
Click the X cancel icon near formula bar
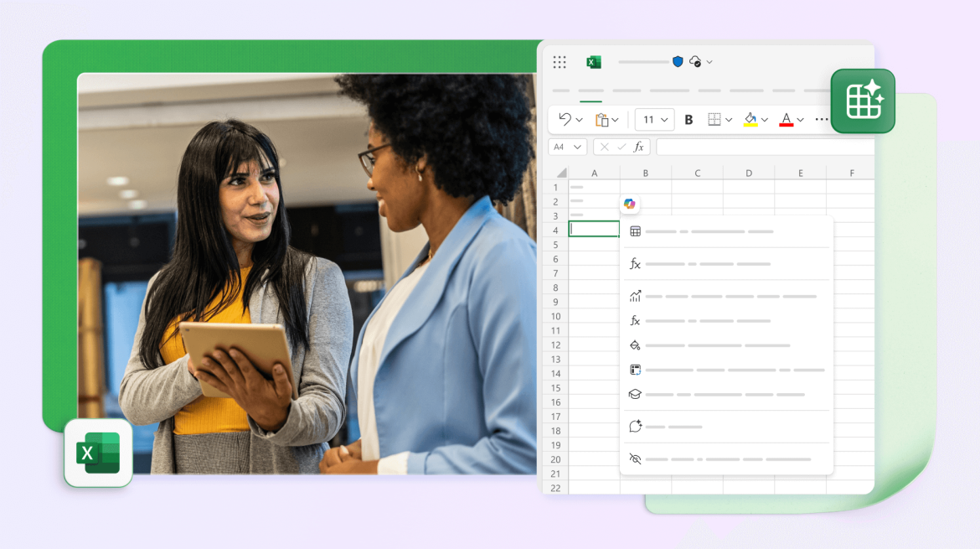click(x=605, y=147)
